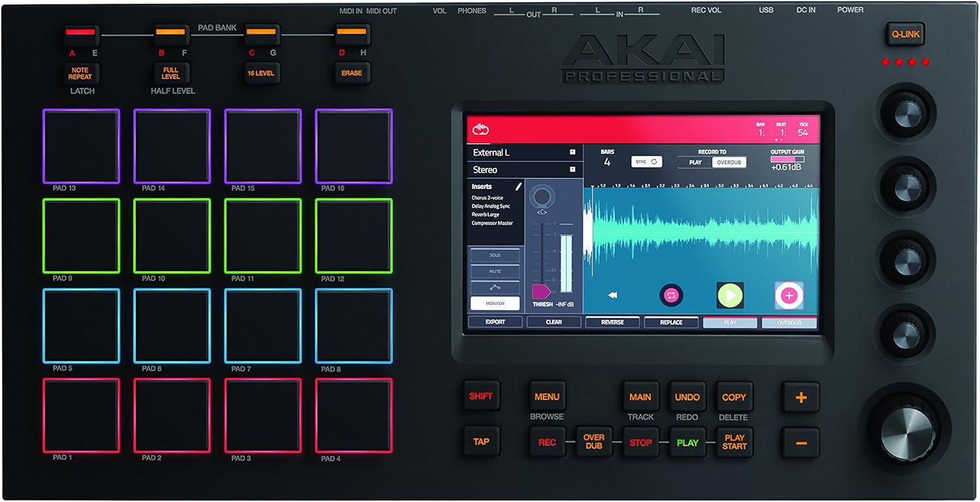Viewport: 980px width, 502px height.
Task: Push the Q-LINK hardware button
Action: tap(905, 34)
